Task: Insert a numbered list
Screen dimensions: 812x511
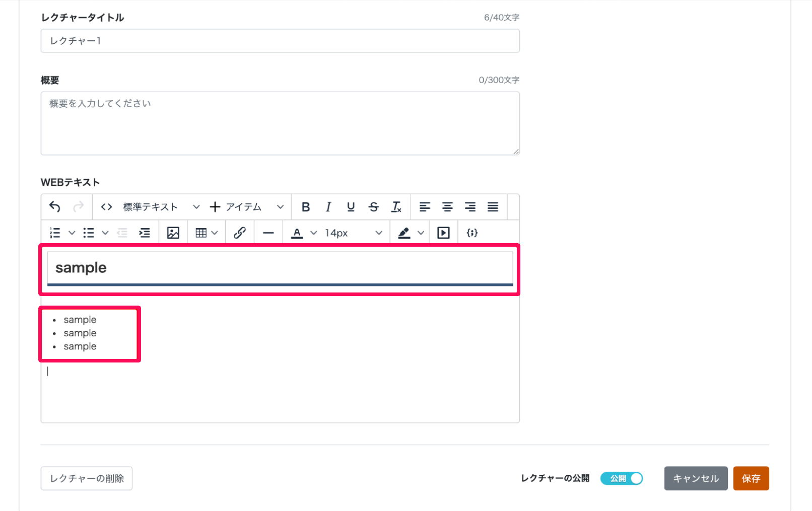Action: coord(55,233)
